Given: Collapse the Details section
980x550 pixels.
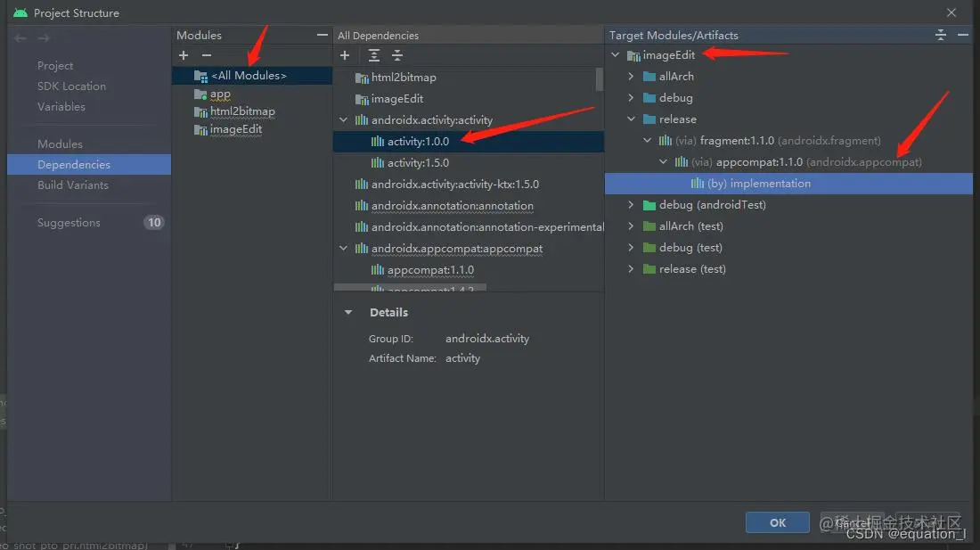Looking at the screenshot, I should click(x=347, y=312).
